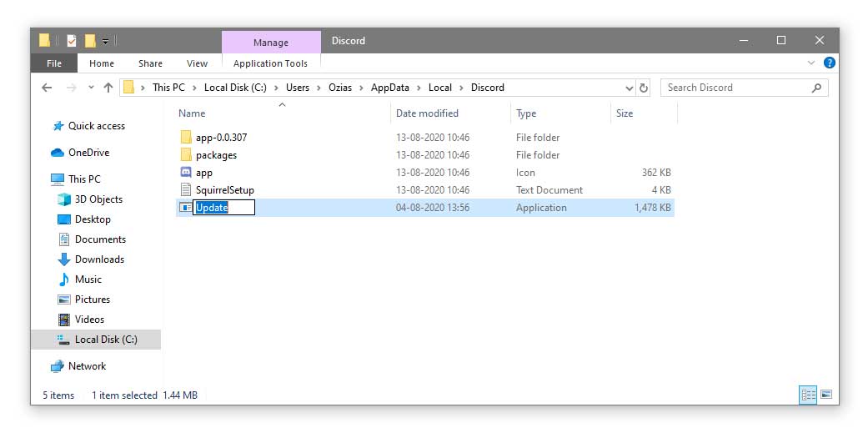Viewport: 868px width, 428px height.
Task: Open Documents in the sidebar
Action: (100, 239)
